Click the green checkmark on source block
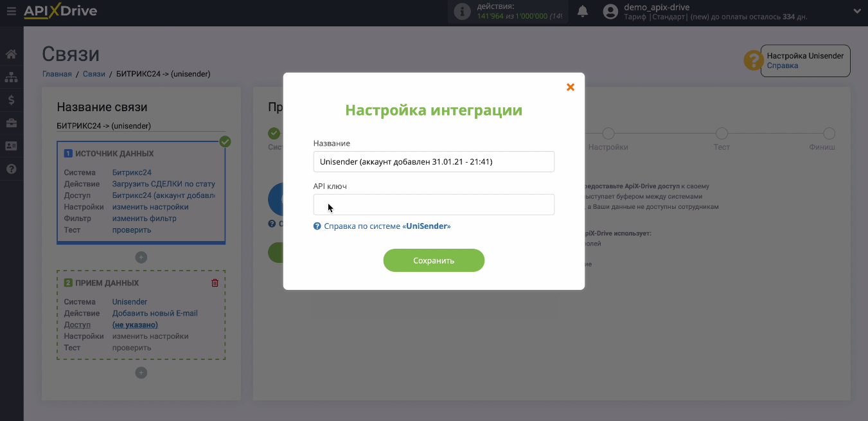The height and width of the screenshot is (421, 868). [225, 141]
